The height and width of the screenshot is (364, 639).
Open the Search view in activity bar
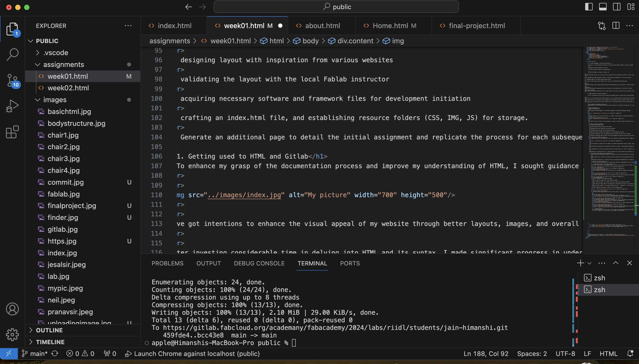point(12,54)
